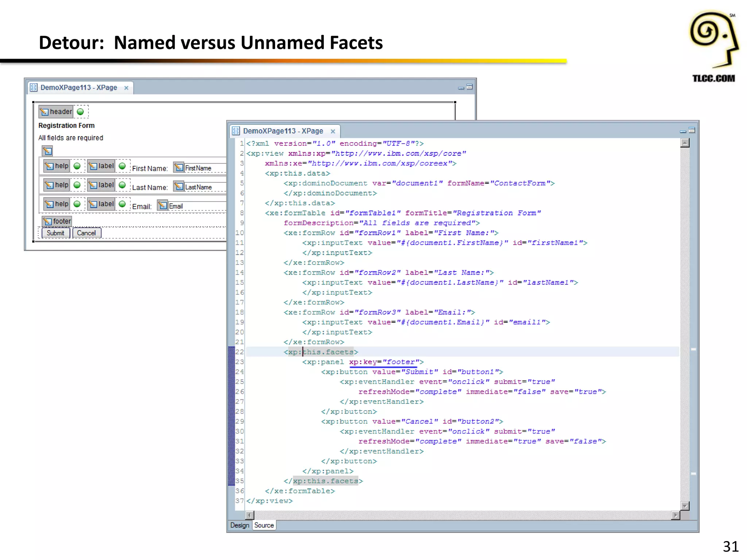Click the formRow1 tag on line 10
This screenshot has width=747, height=560.
391,233
